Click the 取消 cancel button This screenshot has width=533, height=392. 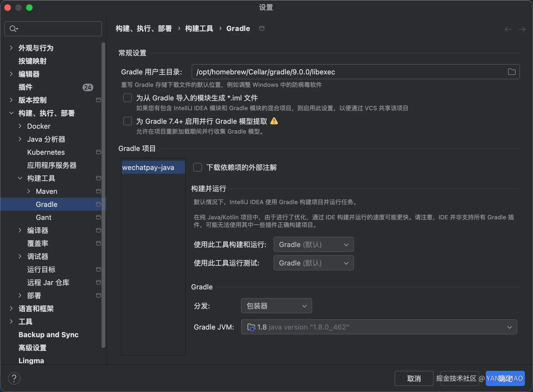tap(414, 378)
